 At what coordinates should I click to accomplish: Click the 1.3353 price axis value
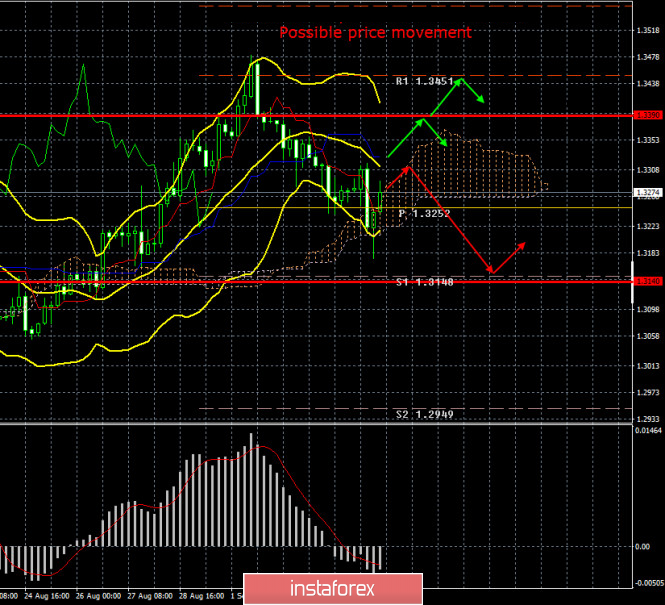tap(648, 140)
